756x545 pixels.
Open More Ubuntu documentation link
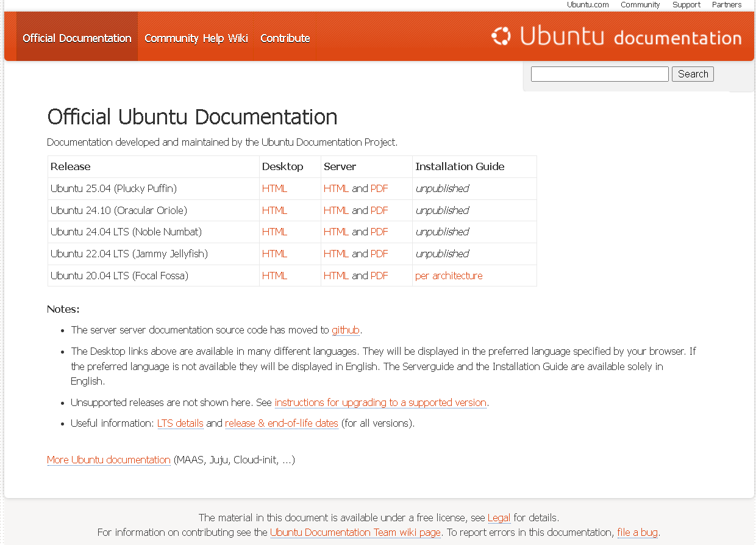click(109, 460)
